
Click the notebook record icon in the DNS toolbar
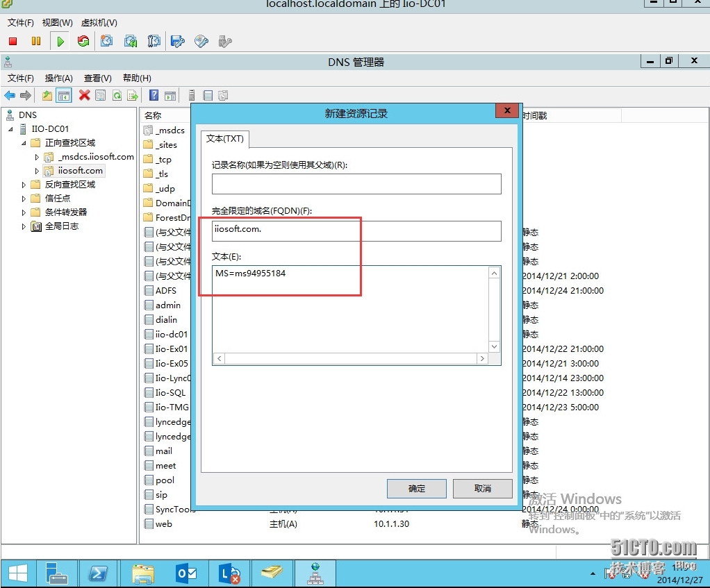click(x=208, y=95)
